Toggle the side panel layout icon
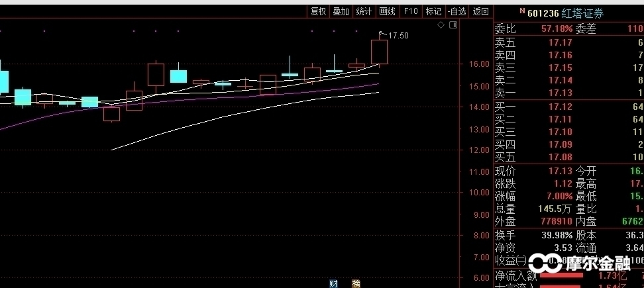The width and height of the screenshot is (644, 288). point(453,25)
